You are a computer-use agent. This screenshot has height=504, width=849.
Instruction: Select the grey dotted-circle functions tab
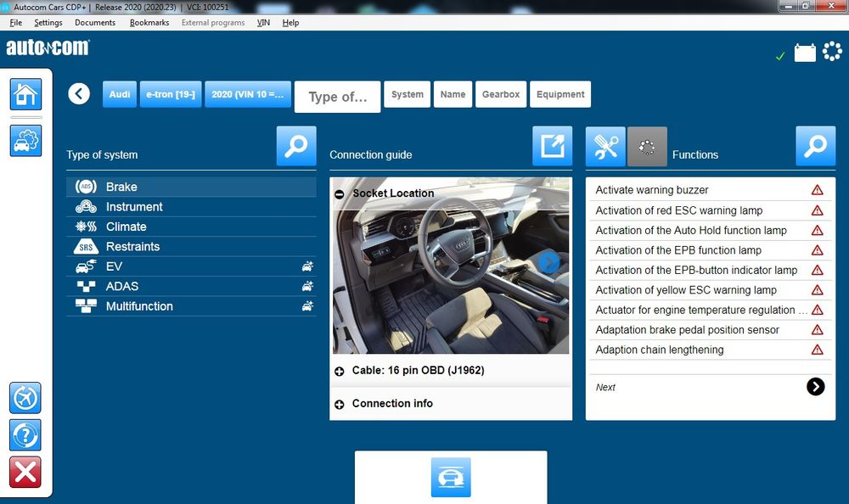(x=647, y=147)
